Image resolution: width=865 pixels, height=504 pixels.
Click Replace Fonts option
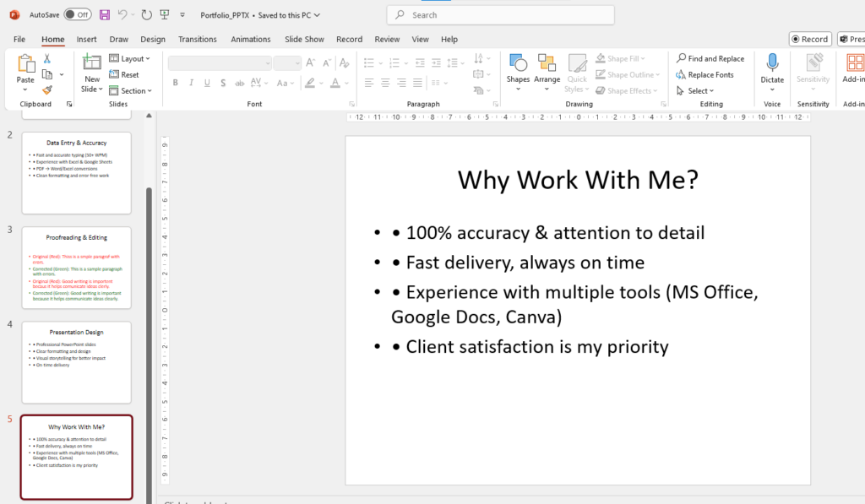[x=705, y=74]
